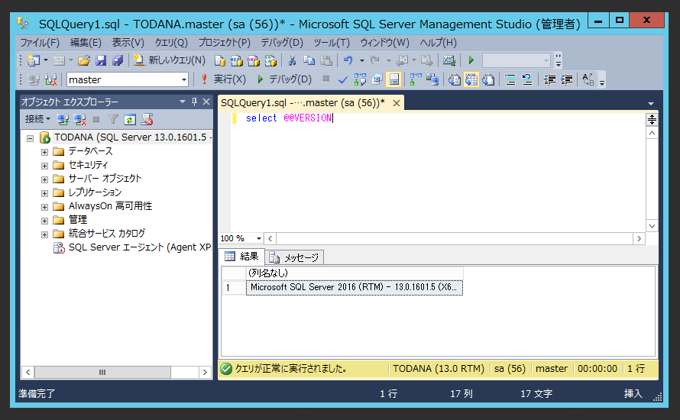Select the SQL Server エージェント tree item
Image resolution: width=680 pixels, height=420 pixels.
coord(139,247)
